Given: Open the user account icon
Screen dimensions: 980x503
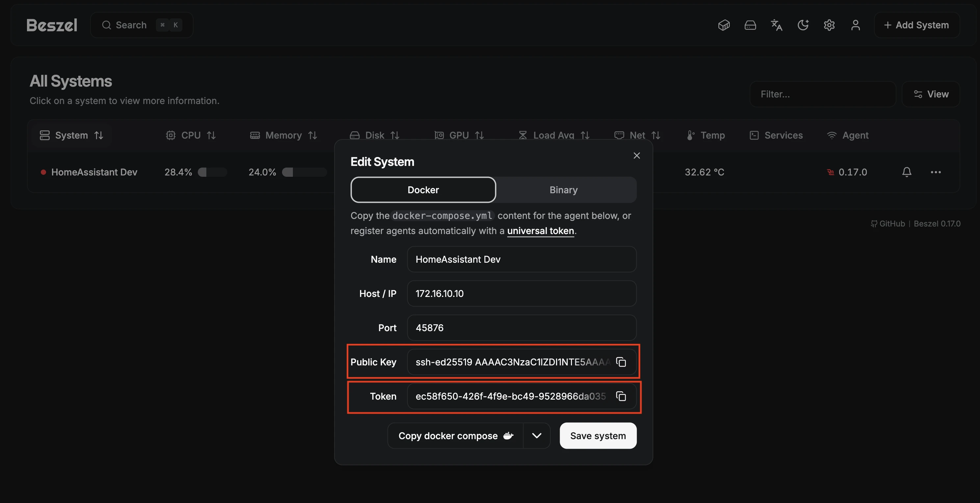Looking at the screenshot, I should pos(856,25).
